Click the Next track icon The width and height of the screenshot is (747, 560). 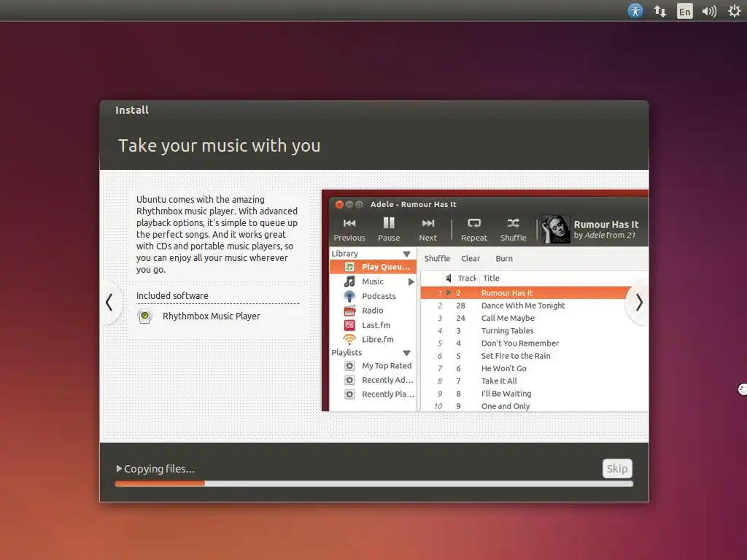427,223
